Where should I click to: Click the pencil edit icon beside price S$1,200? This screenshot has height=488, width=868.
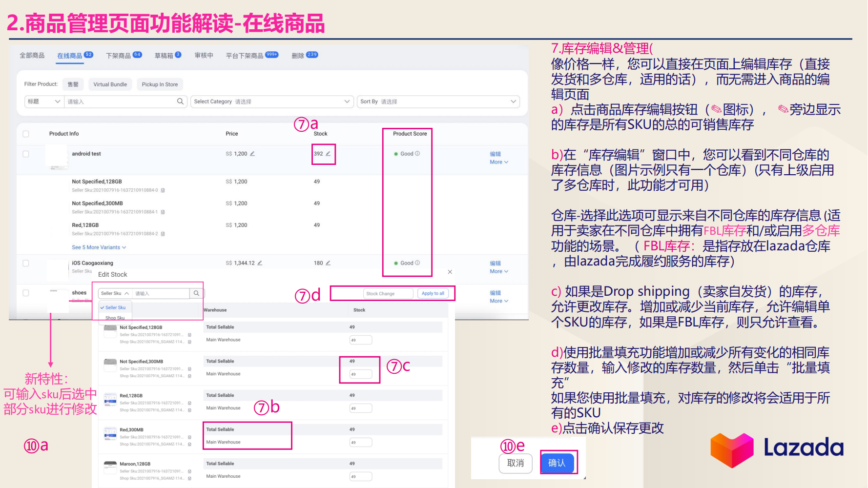(252, 153)
